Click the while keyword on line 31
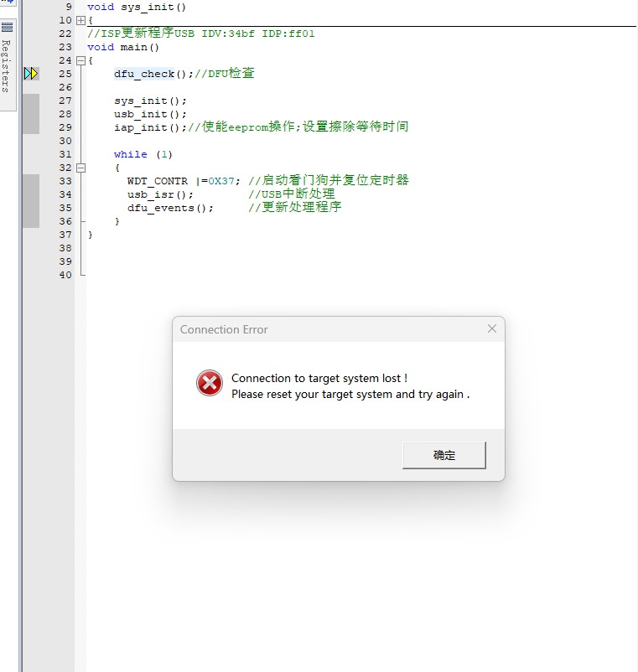 (x=130, y=154)
